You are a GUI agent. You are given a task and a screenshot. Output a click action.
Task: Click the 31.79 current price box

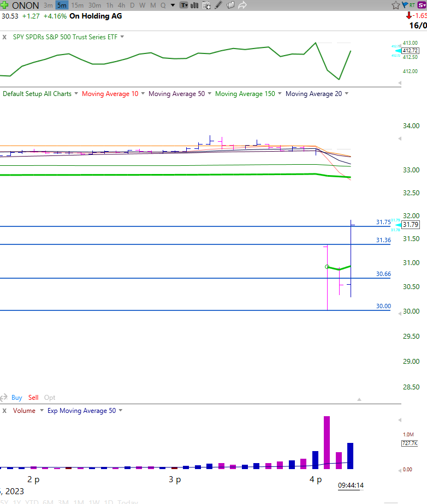[411, 225]
